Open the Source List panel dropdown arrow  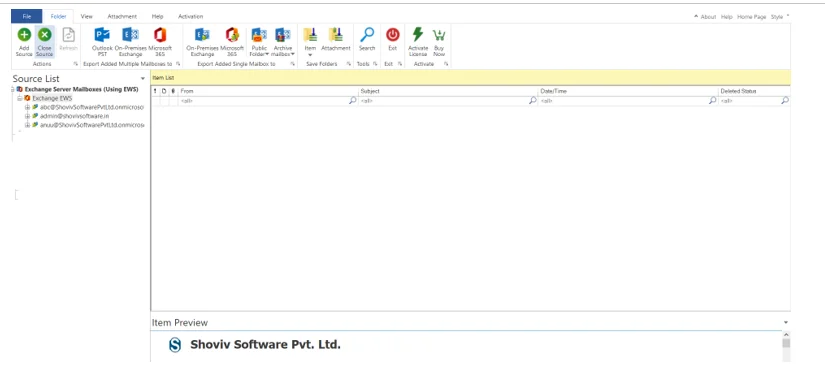143,79
